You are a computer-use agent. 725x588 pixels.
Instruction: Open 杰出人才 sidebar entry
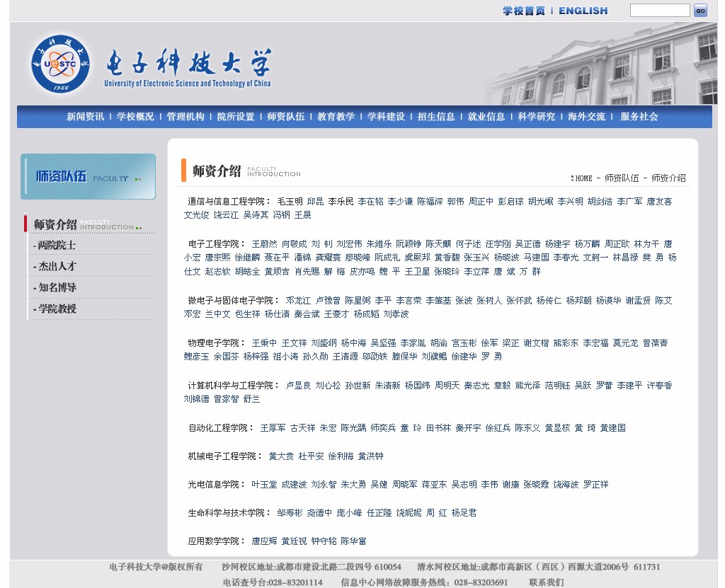point(56,267)
